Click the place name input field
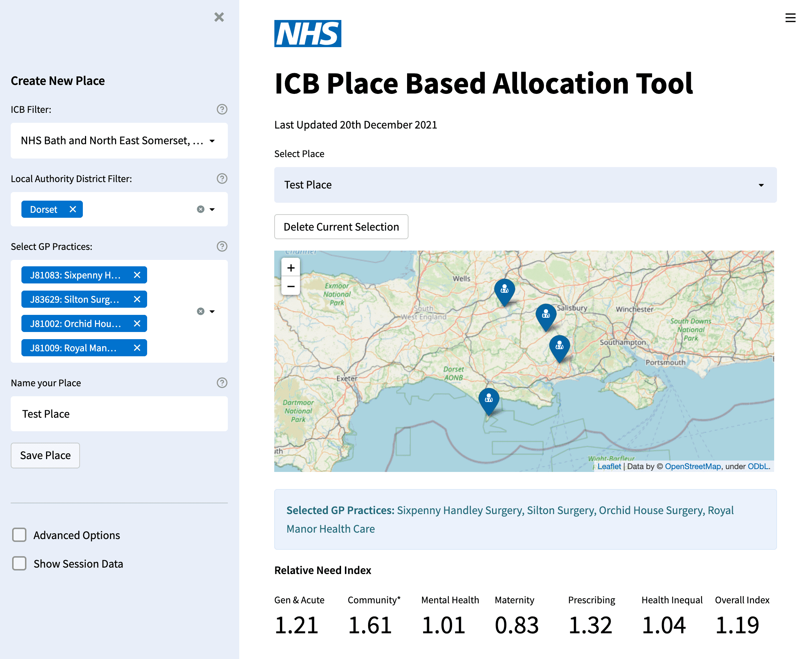 click(x=119, y=414)
